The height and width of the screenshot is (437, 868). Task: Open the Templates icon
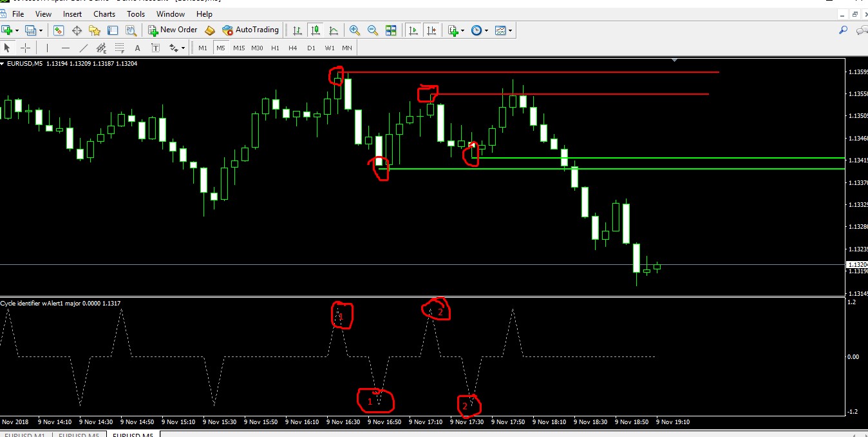point(500,30)
